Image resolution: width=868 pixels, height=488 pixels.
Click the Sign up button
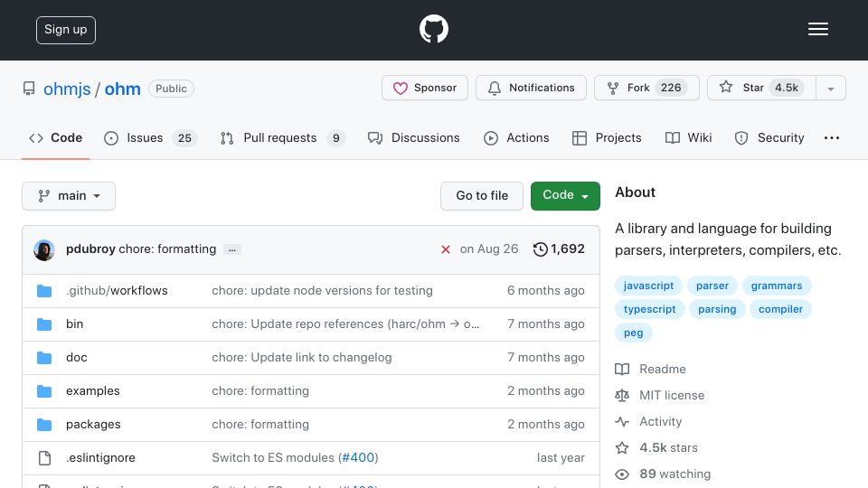click(x=66, y=30)
